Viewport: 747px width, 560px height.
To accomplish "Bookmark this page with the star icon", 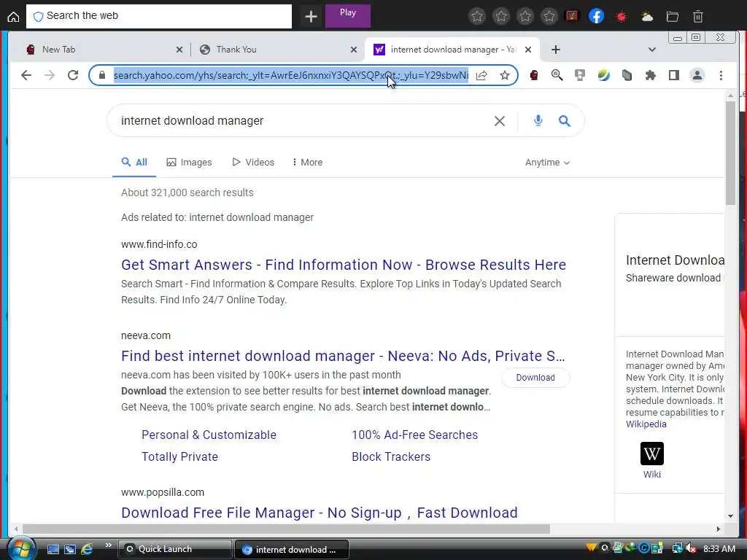I will pyautogui.click(x=505, y=75).
